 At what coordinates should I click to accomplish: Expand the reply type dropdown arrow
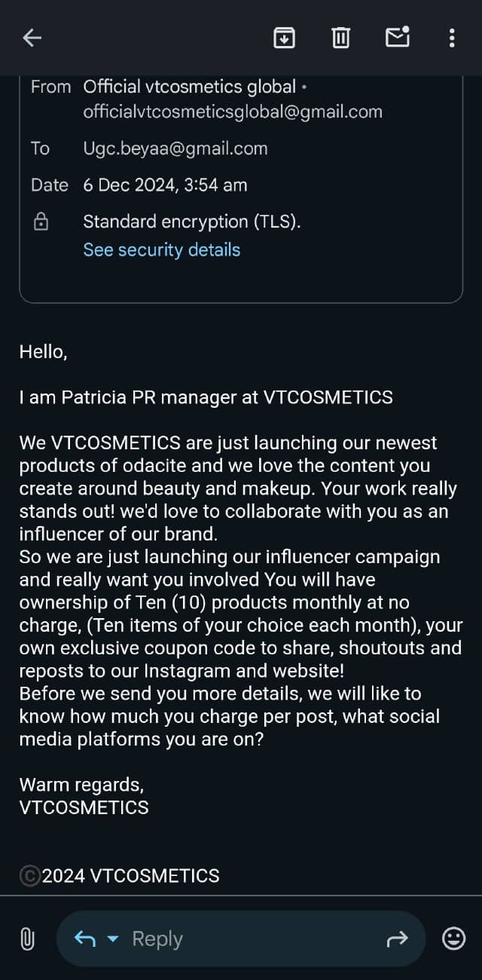pyautogui.click(x=113, y=939)
